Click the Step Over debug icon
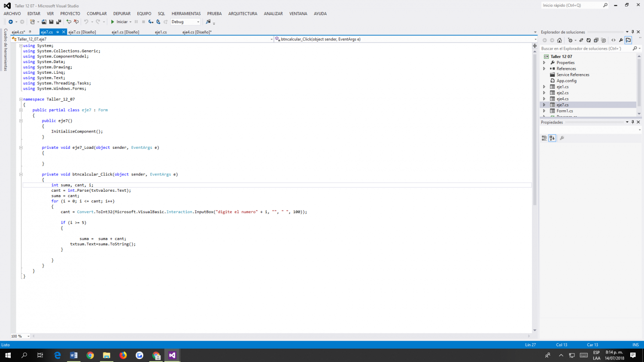Screen dimensions: 644x362 click(x=158, y=22)
